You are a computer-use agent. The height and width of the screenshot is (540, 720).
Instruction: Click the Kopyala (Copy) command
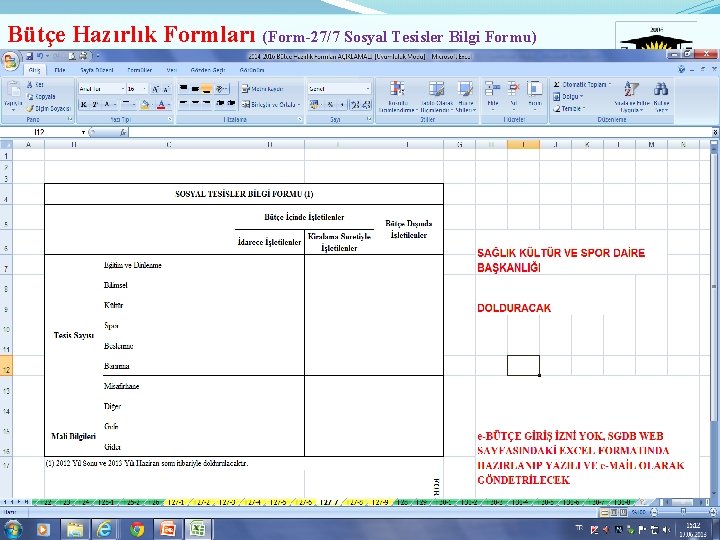coord(41,96)
